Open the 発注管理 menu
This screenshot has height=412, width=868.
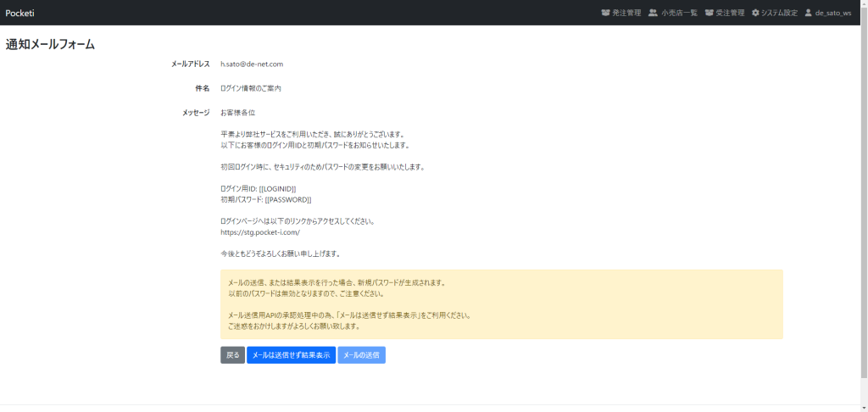point(621,13)
